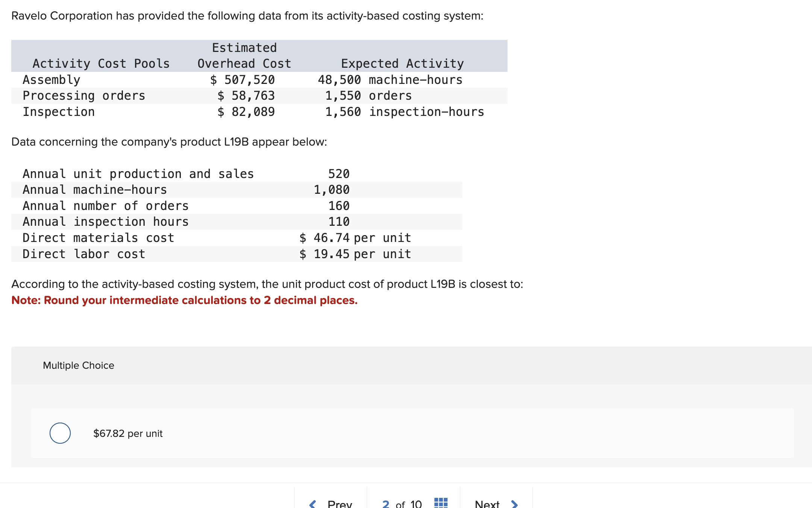
Task: Click the '2 of 10' question counter
Action: pyautogui.click(x=402, y=504)
